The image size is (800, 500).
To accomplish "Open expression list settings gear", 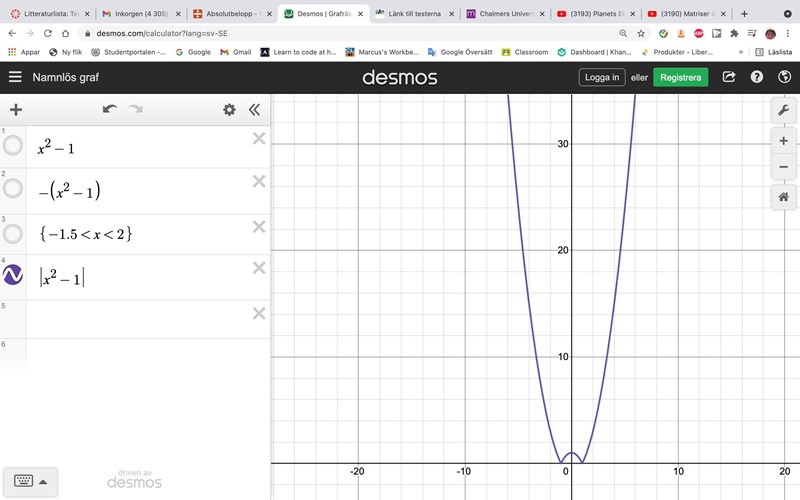I will [229, 110].
